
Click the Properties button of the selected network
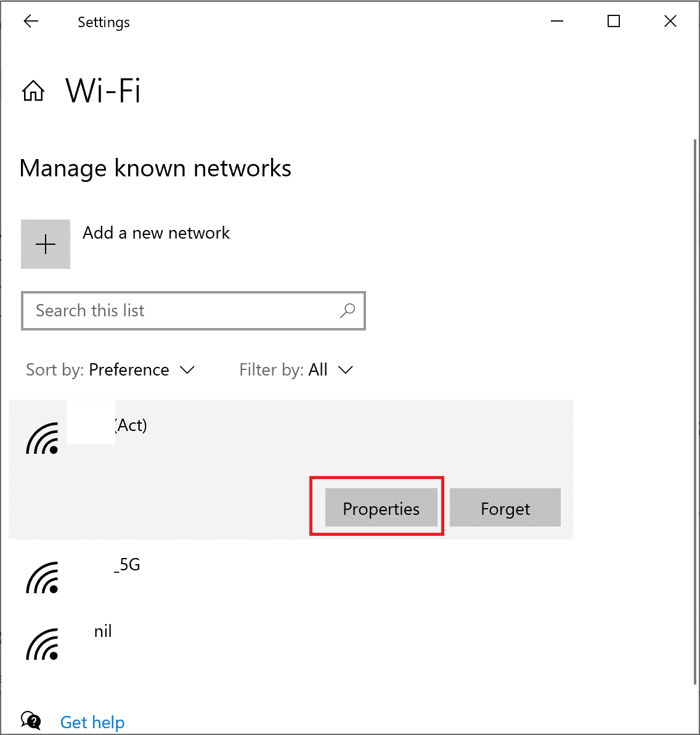pos(380,508)
